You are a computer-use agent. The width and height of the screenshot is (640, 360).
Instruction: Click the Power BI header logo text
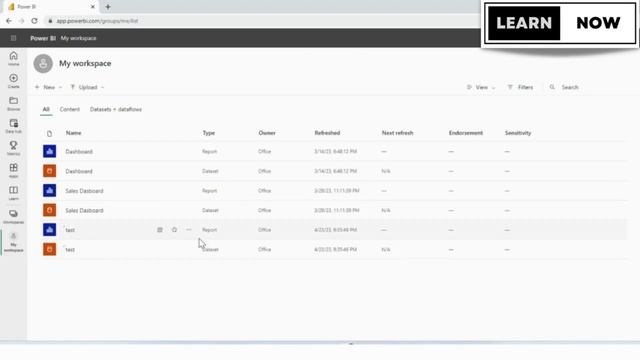pos(43,38)
